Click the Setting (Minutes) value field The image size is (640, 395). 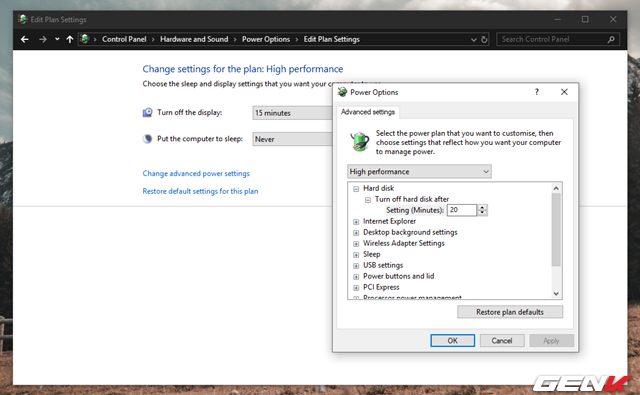tap(462, 210)
